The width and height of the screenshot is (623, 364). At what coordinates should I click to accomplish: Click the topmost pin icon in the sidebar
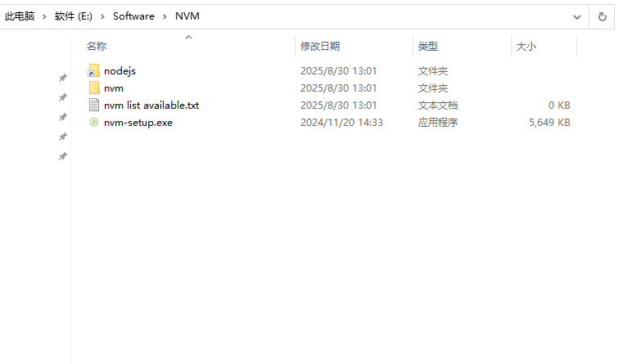click(62, 79)
